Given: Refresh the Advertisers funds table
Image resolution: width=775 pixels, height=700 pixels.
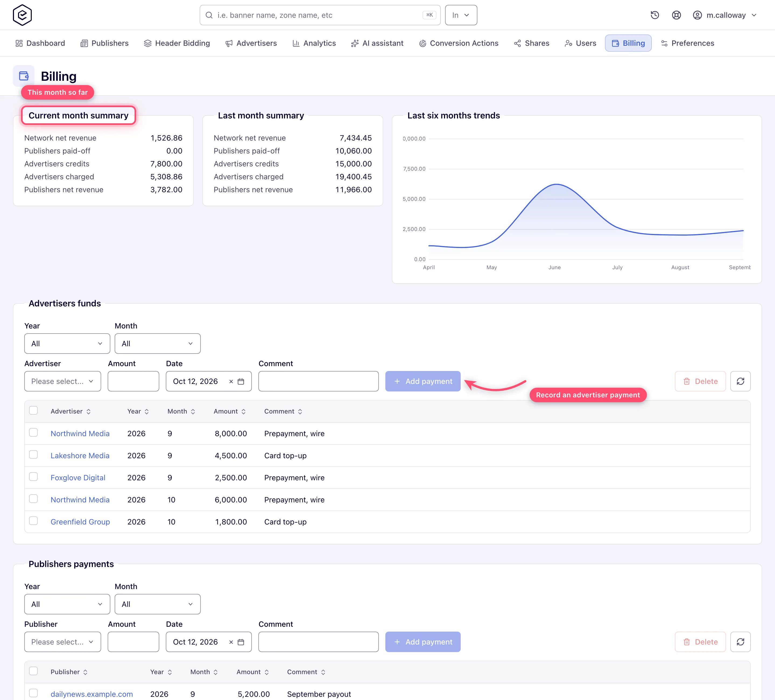Looking at the screenshot, I should pyautogui.click(x=740, y=381).
